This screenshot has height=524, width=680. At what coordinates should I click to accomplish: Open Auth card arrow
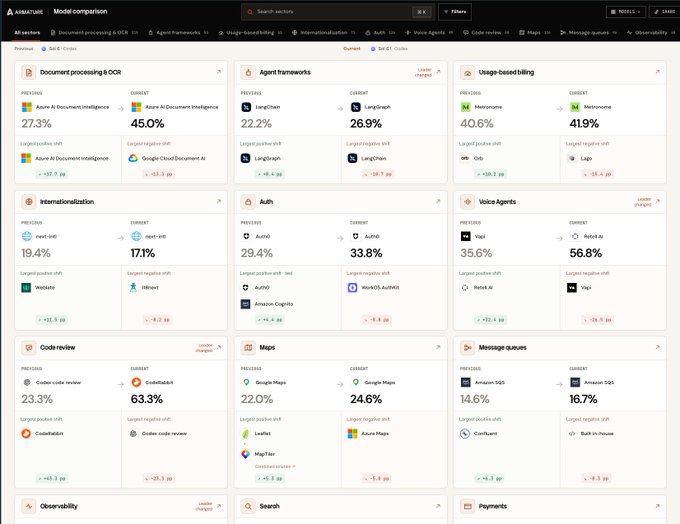tap(438, 201)
